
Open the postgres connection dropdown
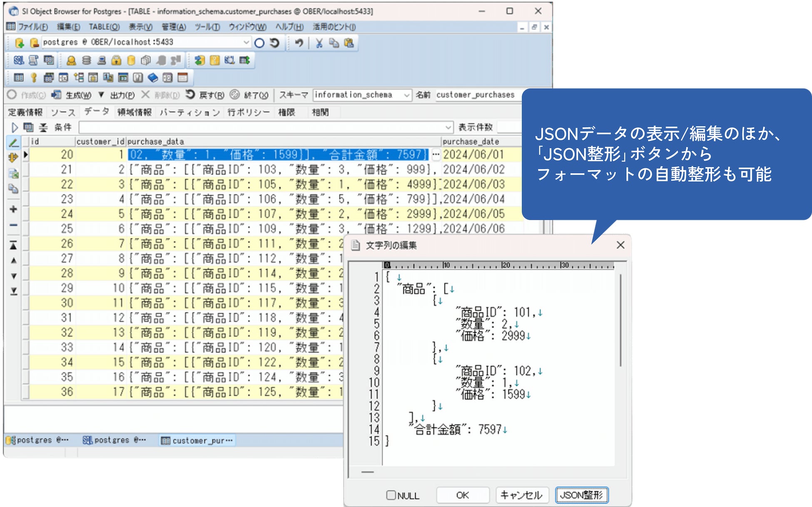point(246,42)
